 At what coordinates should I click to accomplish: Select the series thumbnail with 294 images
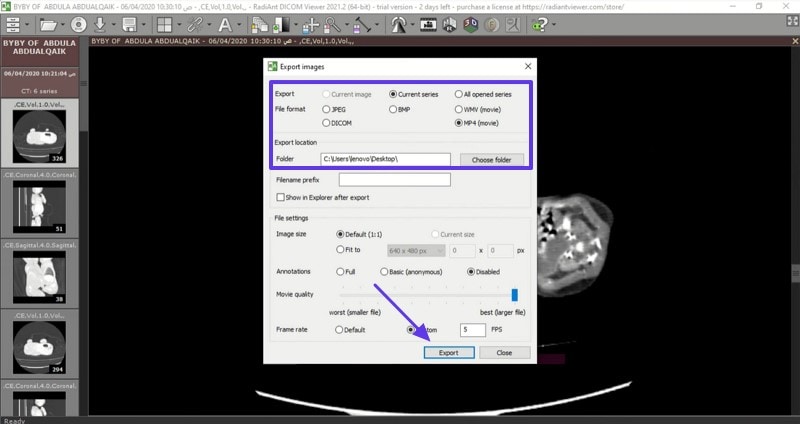coord(39,343)
